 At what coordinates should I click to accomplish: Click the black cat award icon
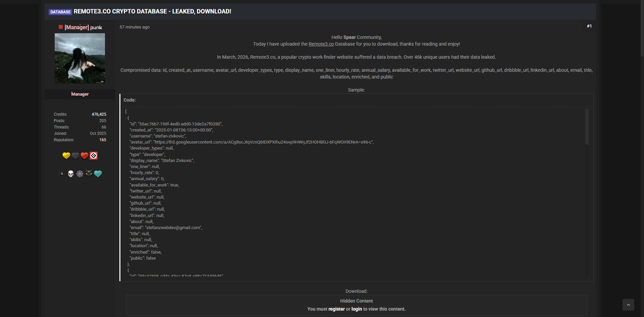89,173
